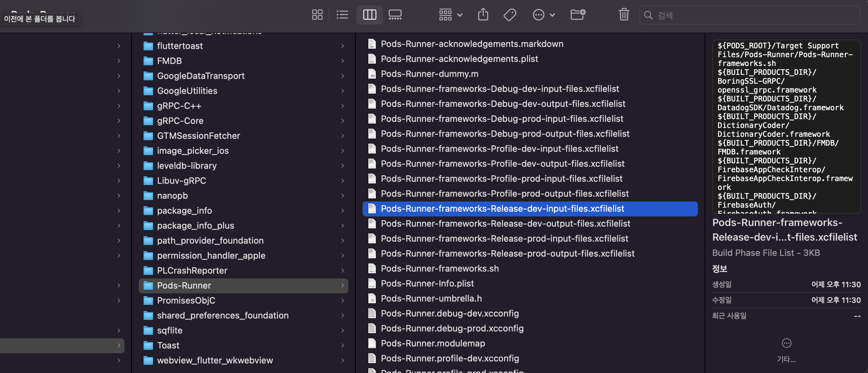This screenshot has width=868, height=373.
Task: Select Pods-Runner-frameworks-Release-prod-output-files.xcfilelist
Action: pyautogui.click(x=530, y=254)
